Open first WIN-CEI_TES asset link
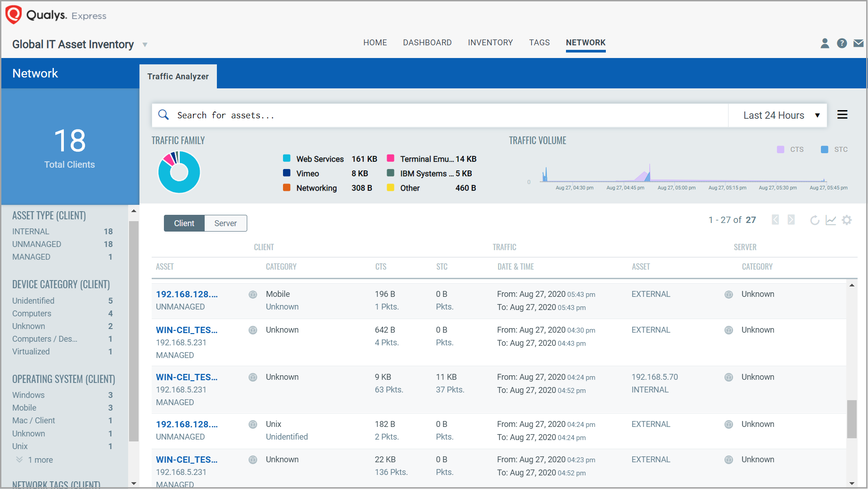The width and height of the screenshot is (868, 489). pyautogui.click(x=187, y=330)
